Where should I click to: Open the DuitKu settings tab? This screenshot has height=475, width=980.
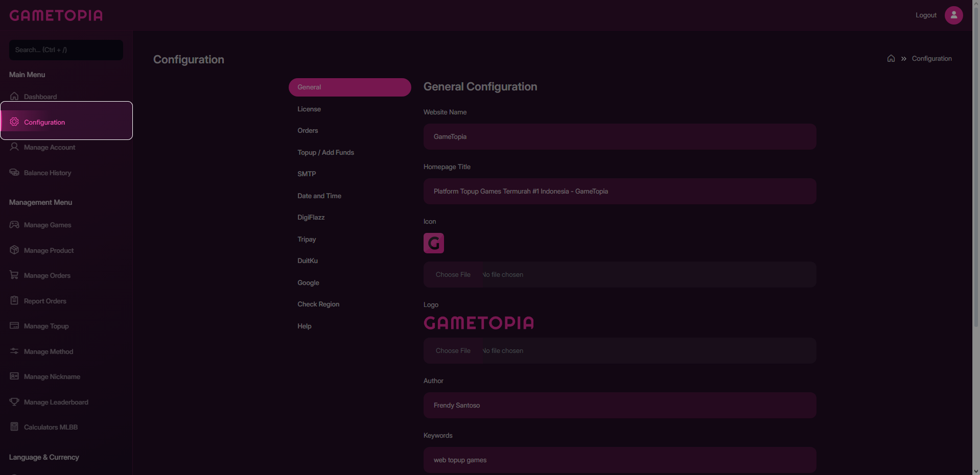349,261
